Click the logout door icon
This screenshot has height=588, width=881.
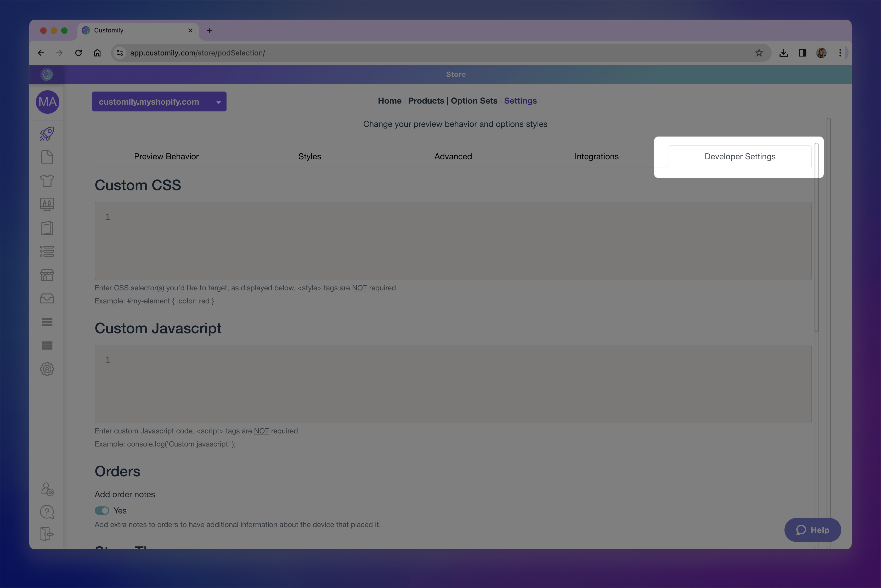point(47,534)
